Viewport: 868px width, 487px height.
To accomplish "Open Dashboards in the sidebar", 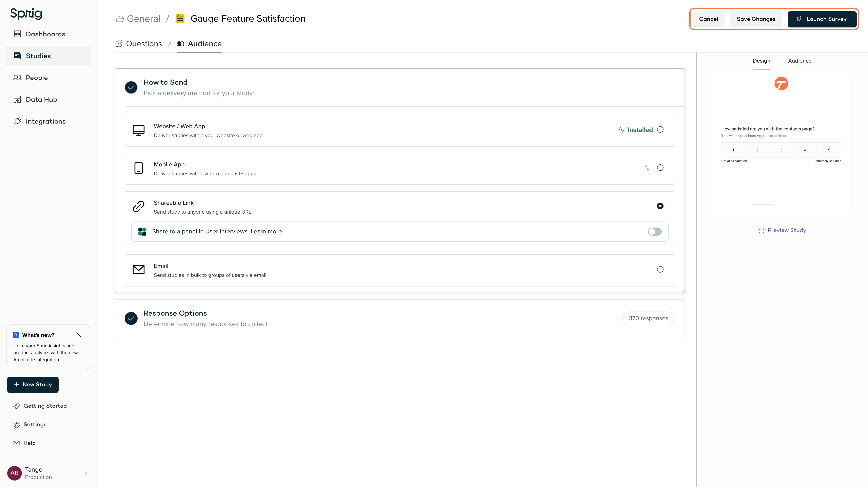I will click(48, 34).
